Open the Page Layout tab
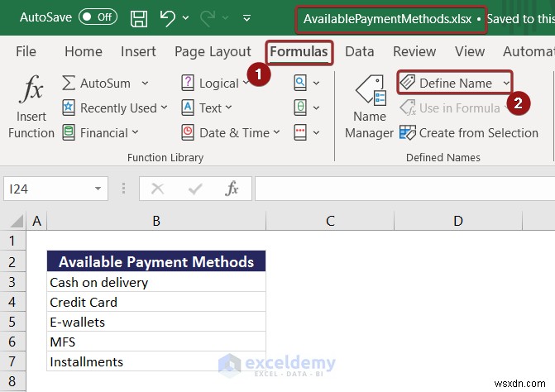Screen dimensions: 555x392 [x=213, y=51]
